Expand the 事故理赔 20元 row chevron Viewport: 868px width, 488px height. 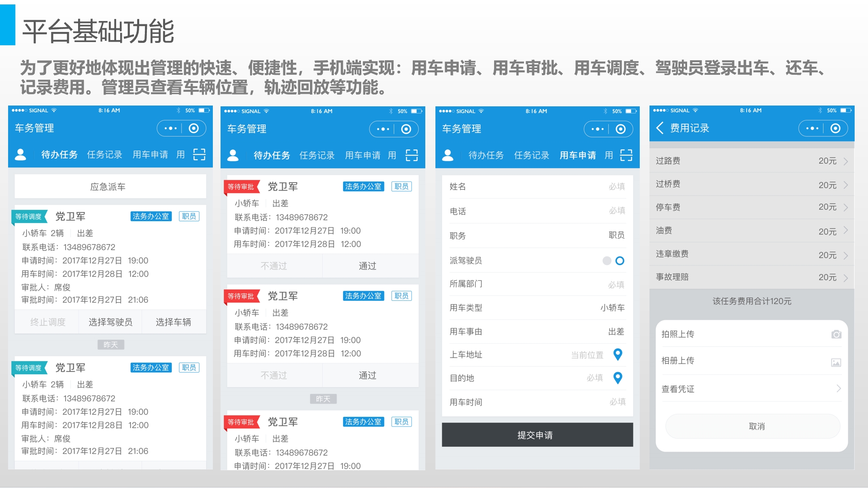846,278
